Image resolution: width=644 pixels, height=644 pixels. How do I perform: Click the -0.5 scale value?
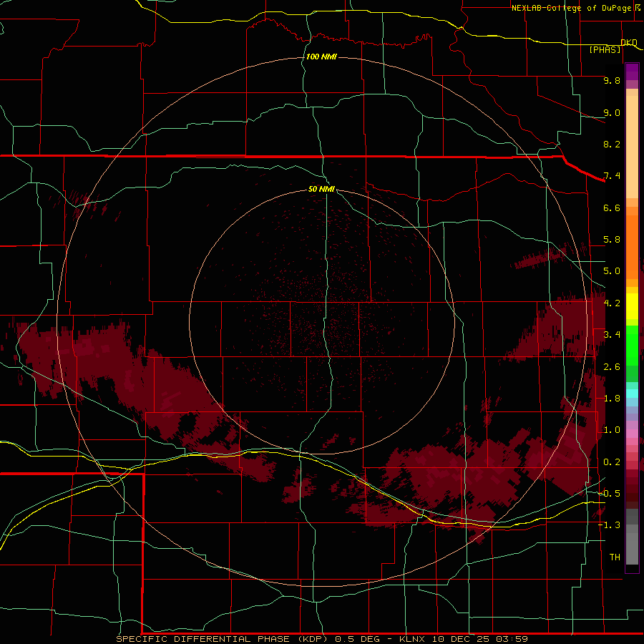click(609, 494)
